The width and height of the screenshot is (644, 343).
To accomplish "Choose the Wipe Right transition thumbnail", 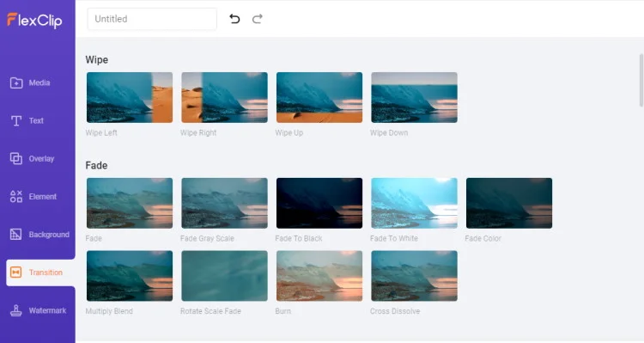I will [x=224, y=97].
